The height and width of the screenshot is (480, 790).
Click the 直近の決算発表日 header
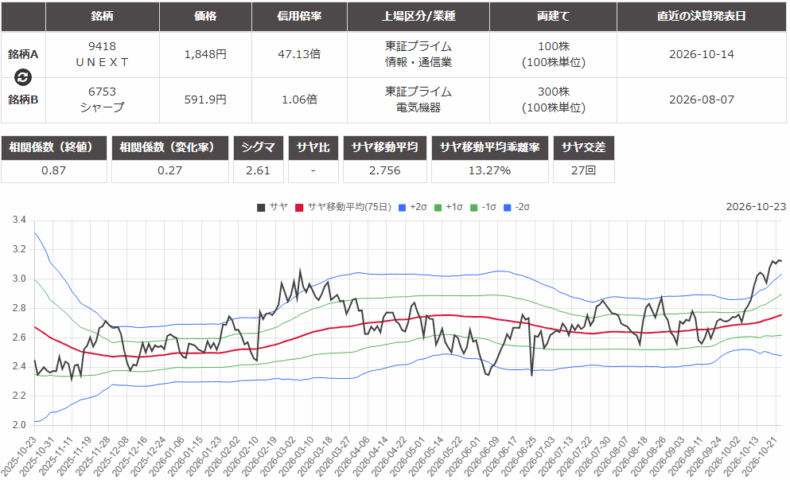(701, 16)
